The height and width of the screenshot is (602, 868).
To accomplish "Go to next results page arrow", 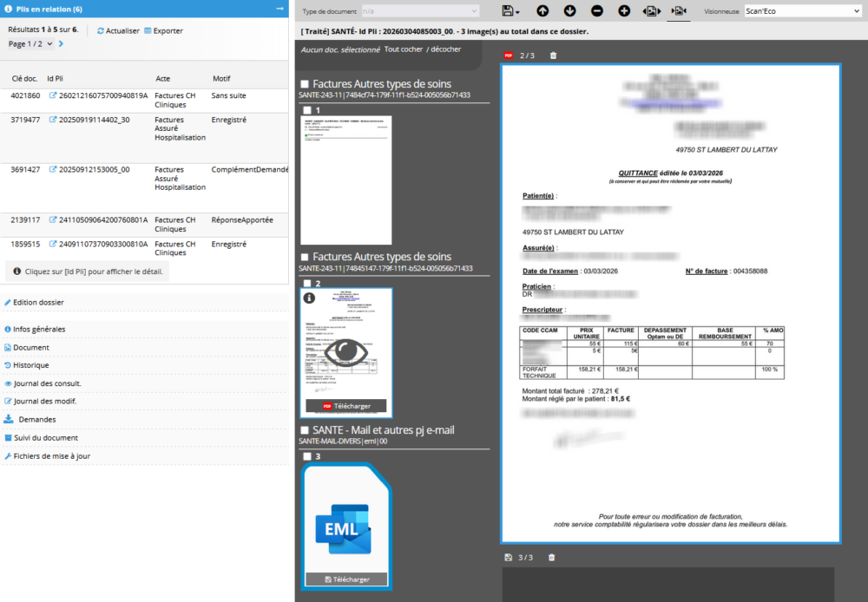I will [x=62, y=43].
